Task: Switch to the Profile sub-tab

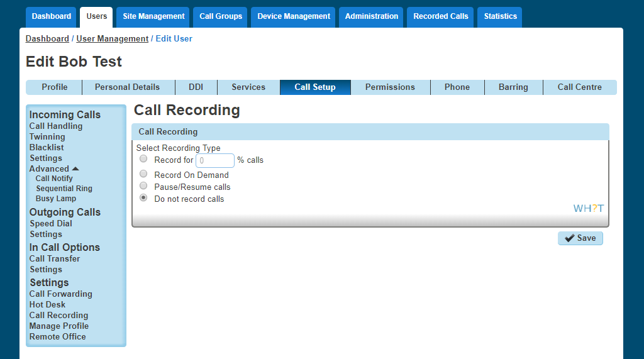Action: [x=54, y=87]
